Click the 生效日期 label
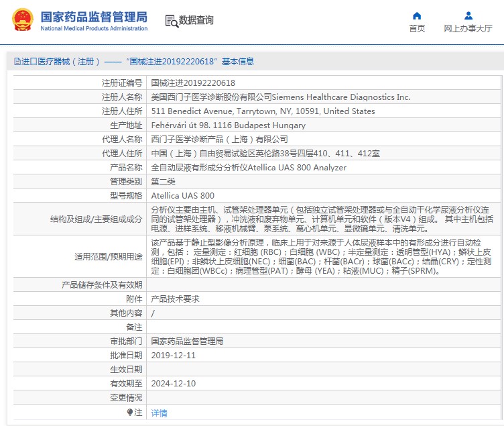Screen dimensions: 504x426 126,370
